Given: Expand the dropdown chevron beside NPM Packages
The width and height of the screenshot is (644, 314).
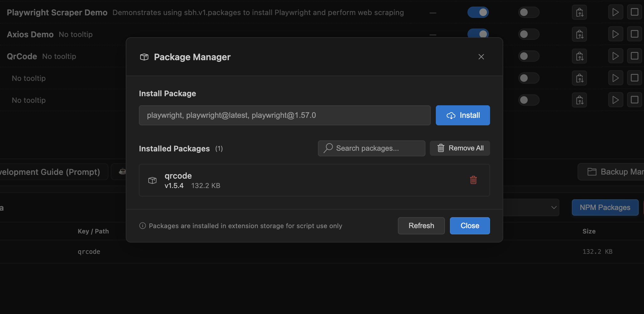Looking at the screenshot, I should (x=554, y=207).
